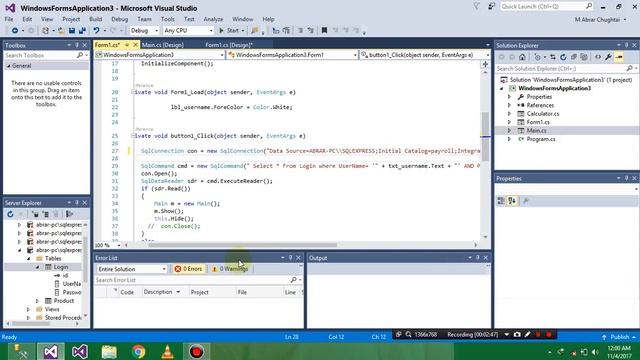Viewport: 640px width, 360px height.
Task: Expand the References node in Solution Explorer
Action: coord(509,105)
